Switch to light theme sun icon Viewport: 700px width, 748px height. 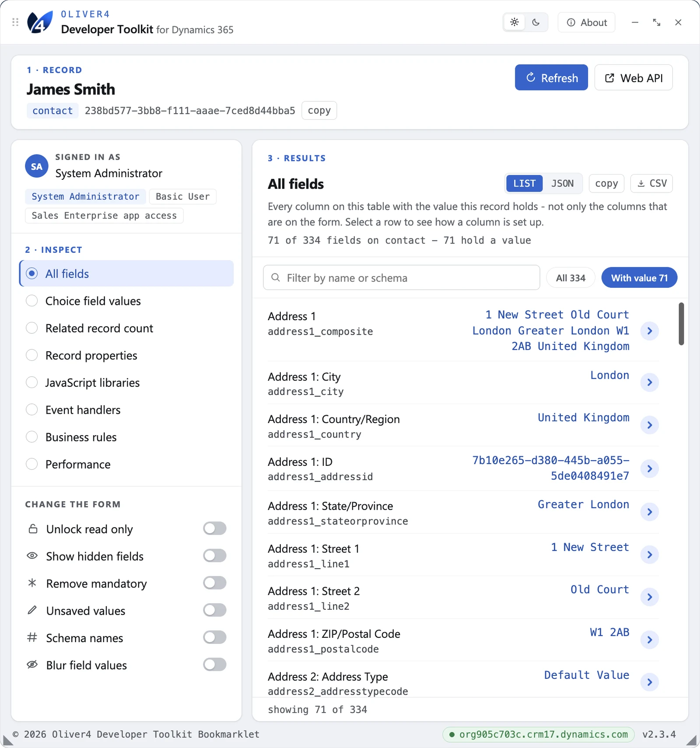pyautogui.click(x=514, y=22)
